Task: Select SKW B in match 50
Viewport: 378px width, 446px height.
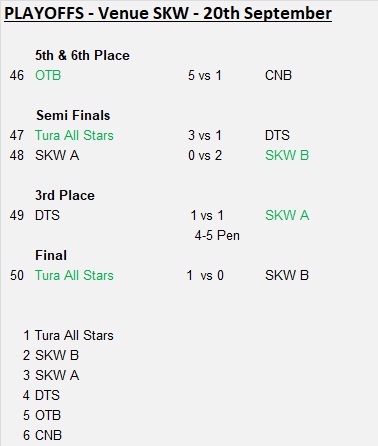Action: 287,275
